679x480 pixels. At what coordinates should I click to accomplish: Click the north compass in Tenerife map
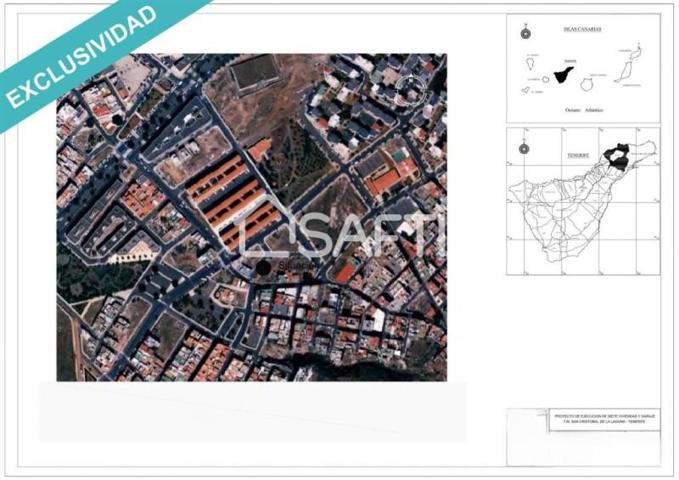point(524,148)
